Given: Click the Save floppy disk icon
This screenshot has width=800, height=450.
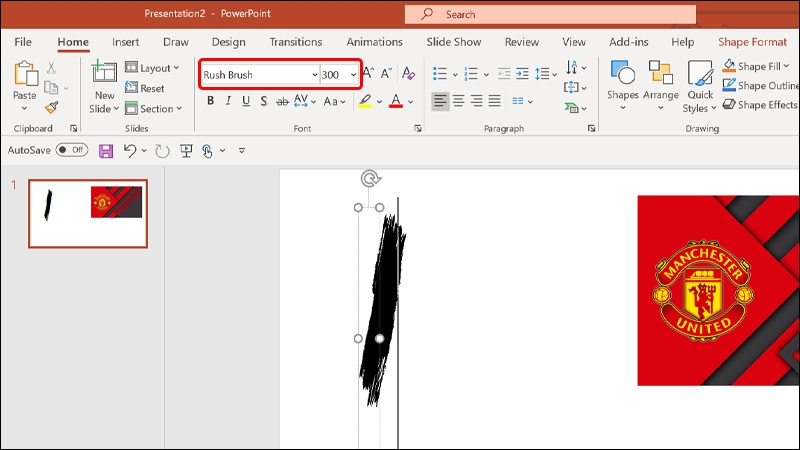Looking at the screenshot, I should click(x=106, y=151).
